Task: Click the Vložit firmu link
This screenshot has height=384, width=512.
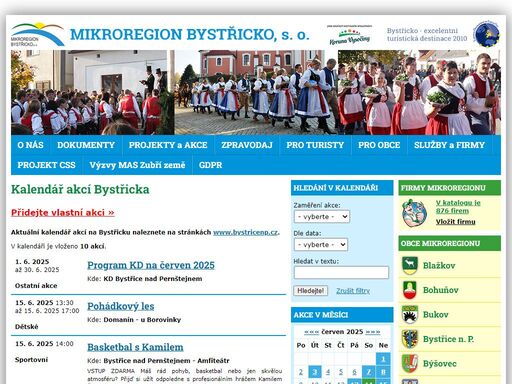Action: pyautogui.click(x=455, y=222)
